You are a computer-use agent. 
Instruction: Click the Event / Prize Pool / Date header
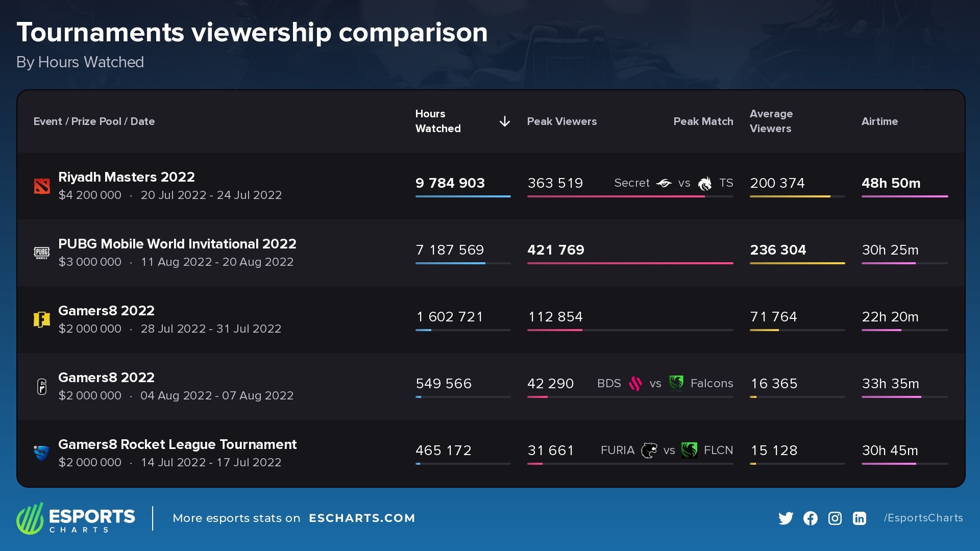[94, 121]
